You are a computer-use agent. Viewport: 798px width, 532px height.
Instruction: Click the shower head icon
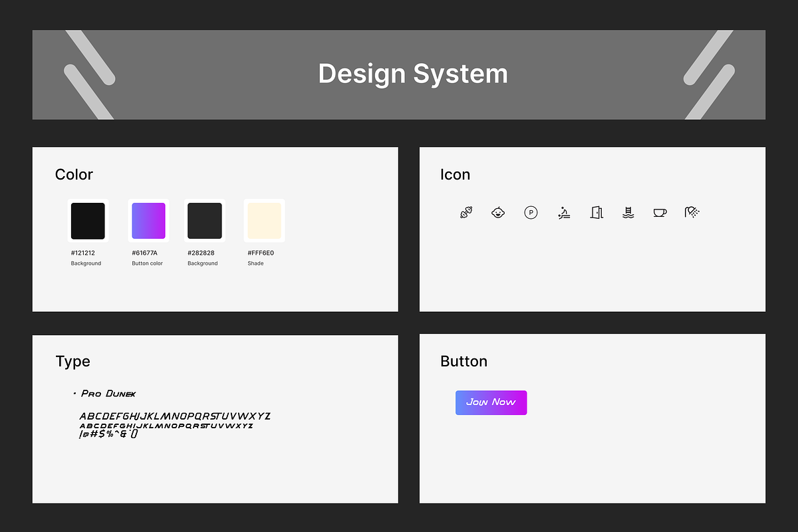click(x=692, y=213)
